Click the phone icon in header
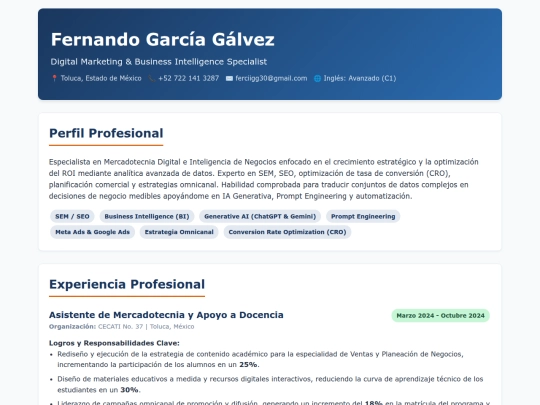This screenshot has height=405, width=540. 152,79
